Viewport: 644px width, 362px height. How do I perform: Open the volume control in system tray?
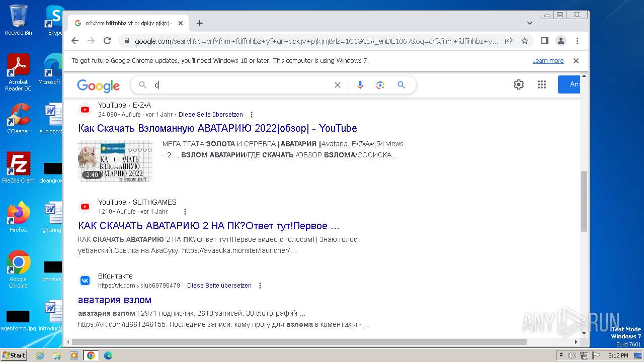(x=573, y=355)
